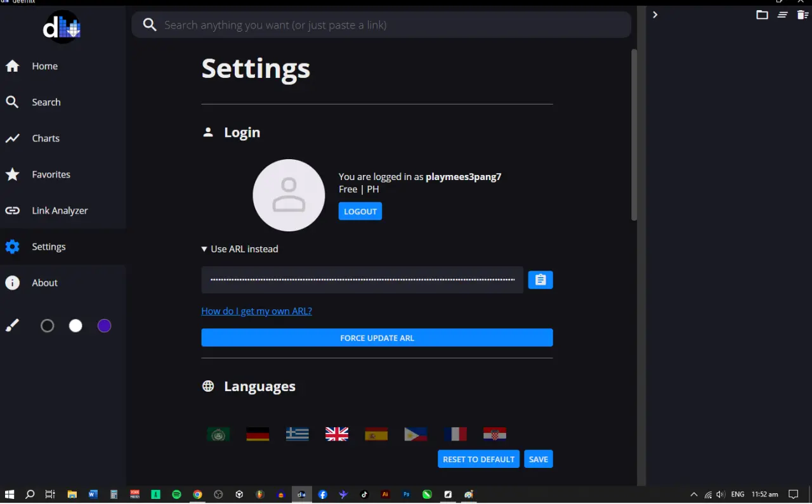Click the deemix logo icon

coord(62,27)
